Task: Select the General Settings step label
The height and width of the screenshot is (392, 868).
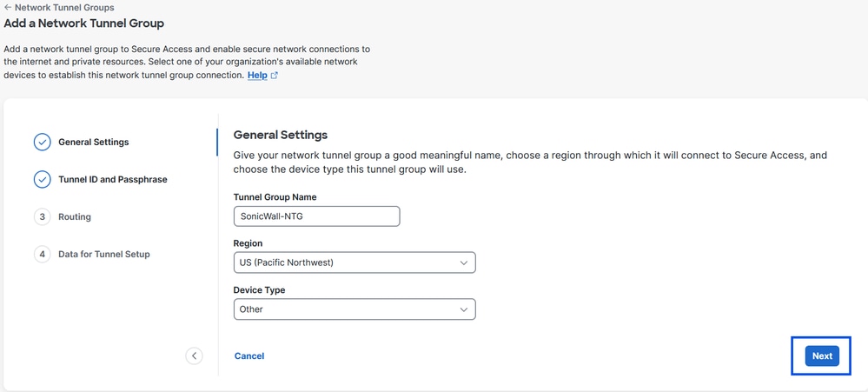Action: (93, 142)
